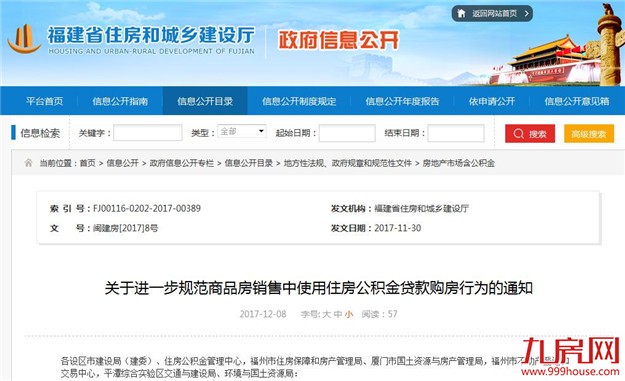Click the home icon in return-to-homepage button
This screenshot has width=625, height=381.
[461, 13]
